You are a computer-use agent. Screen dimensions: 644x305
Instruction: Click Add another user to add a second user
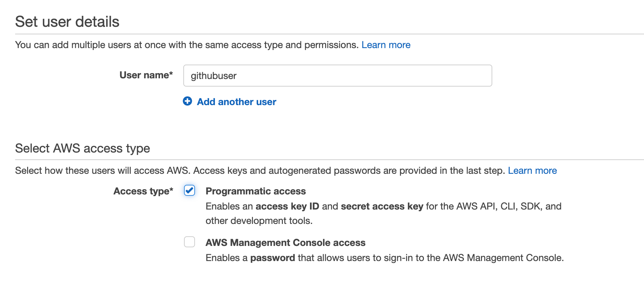(236, 102)
